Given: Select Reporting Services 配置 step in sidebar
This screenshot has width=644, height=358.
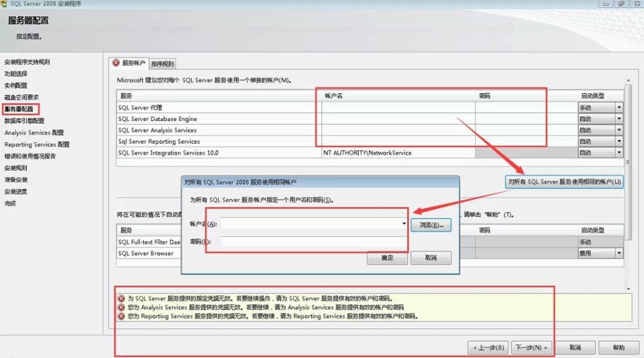Looking at the screenshot, I should (37, 144).
